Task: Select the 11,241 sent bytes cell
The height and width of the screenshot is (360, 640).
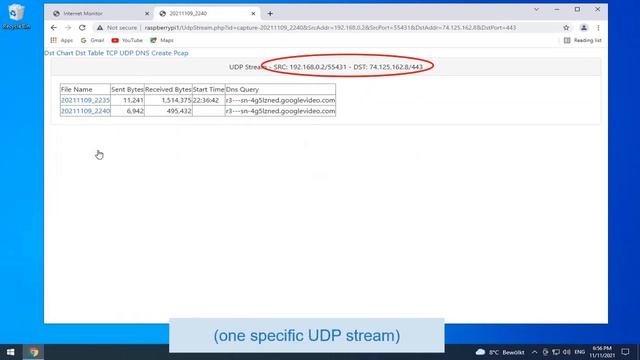Action: point(127,100)
